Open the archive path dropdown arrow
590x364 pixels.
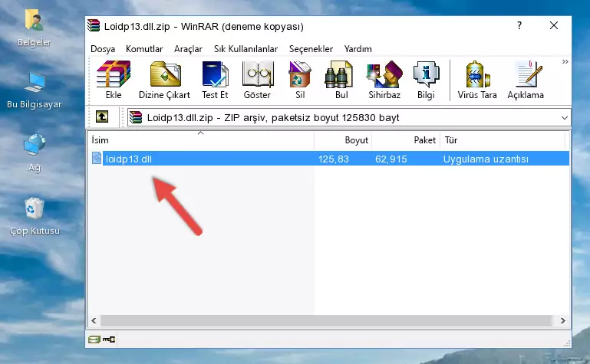click(565, 118)
